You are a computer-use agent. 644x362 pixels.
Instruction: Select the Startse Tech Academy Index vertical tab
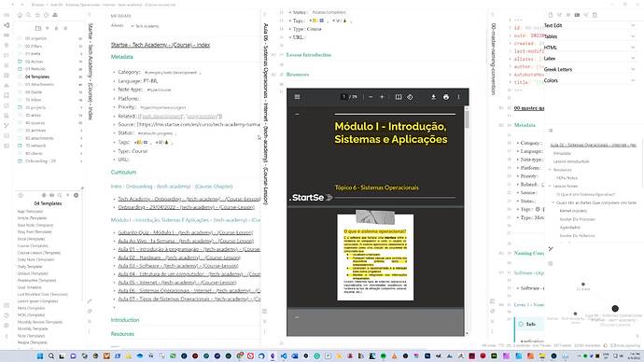(91, 72)
